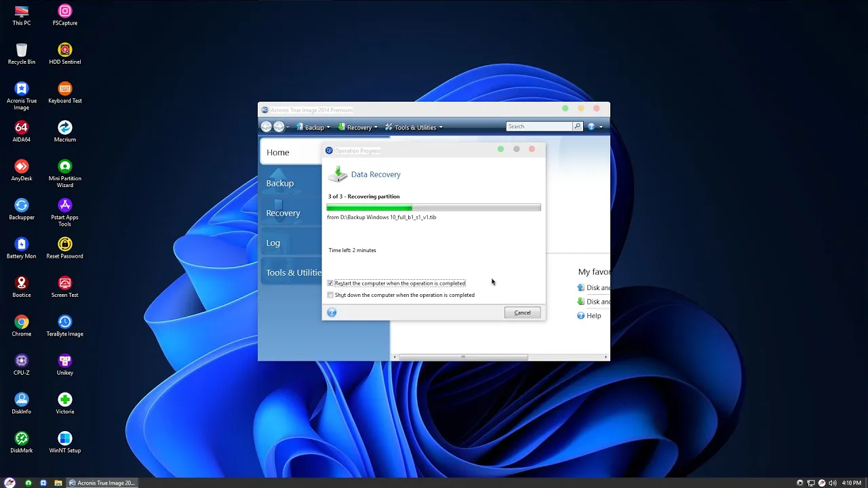Screen dimensions: 868x488
Task: Enable Shut down the computer when completed
Action: coord(330,295)
